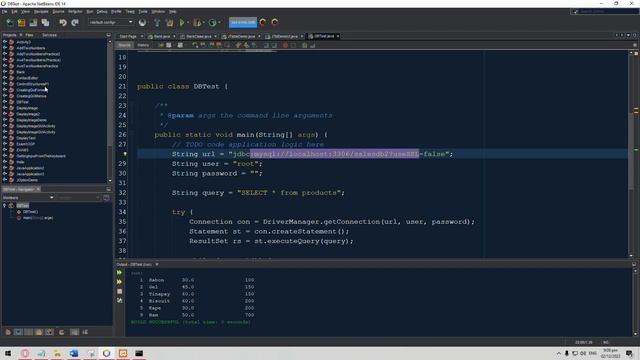Click the New Project toolbar icon

point(22,22)
